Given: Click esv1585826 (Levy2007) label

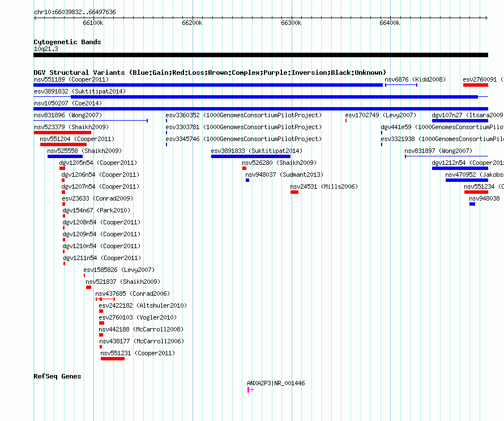Looking at the screenshot, I should point(119,270).
